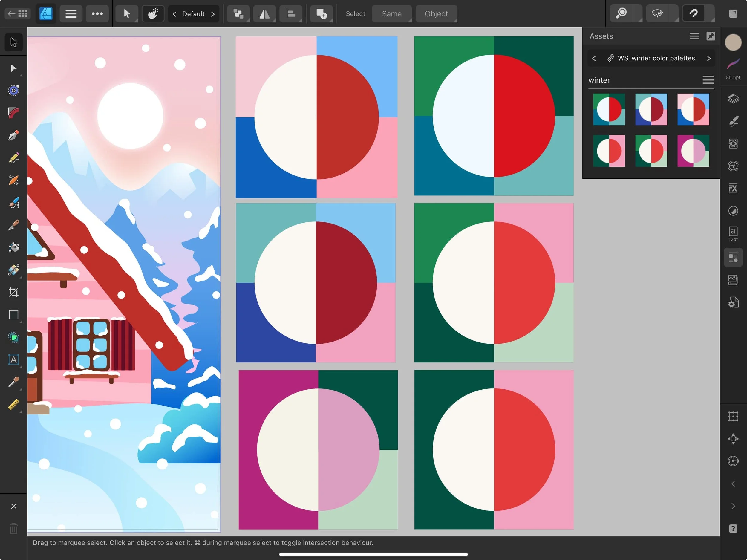The image size is (747, 560).
Task: Open the document hamburger menu
Action: (x=71, y=13)
